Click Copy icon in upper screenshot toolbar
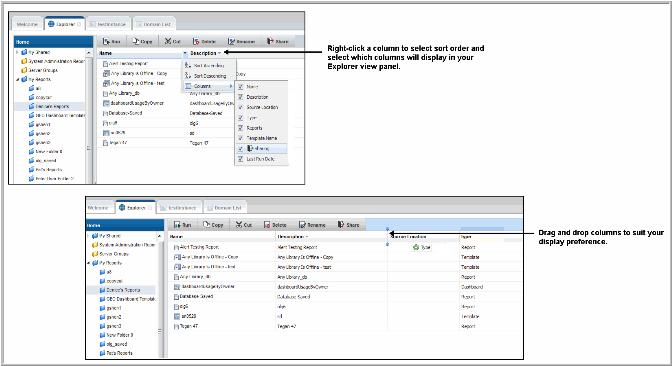672x366 pixels. coord(135,41)
